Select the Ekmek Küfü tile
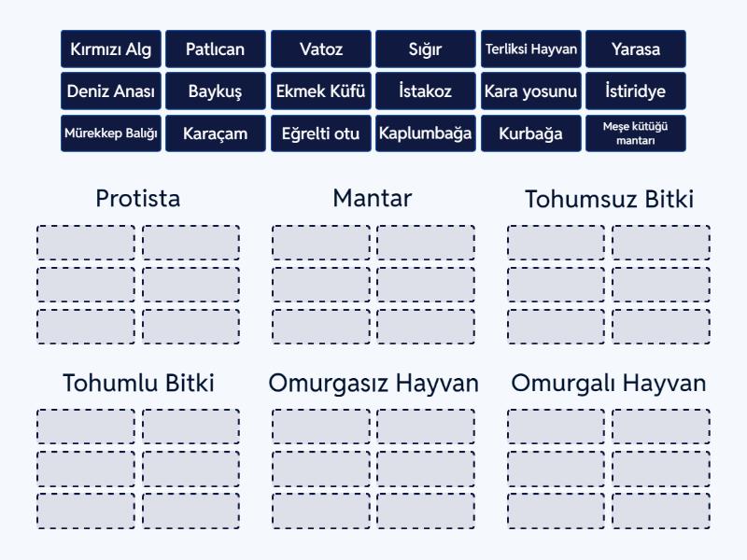The width and height of the screenshot is (747, 560). 320,91
